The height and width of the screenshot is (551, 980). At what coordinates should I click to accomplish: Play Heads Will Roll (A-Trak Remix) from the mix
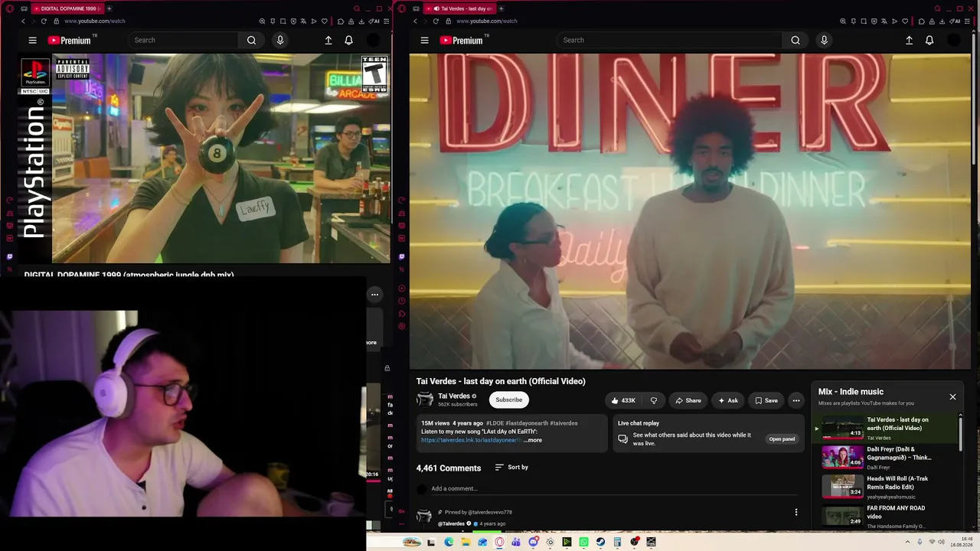pyautogui.click(x=886, y=487)
